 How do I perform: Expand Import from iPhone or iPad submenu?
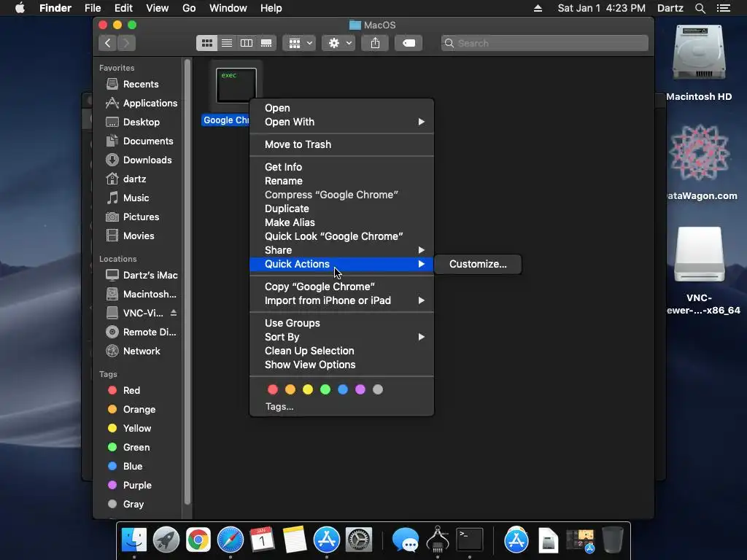point(341,300)
